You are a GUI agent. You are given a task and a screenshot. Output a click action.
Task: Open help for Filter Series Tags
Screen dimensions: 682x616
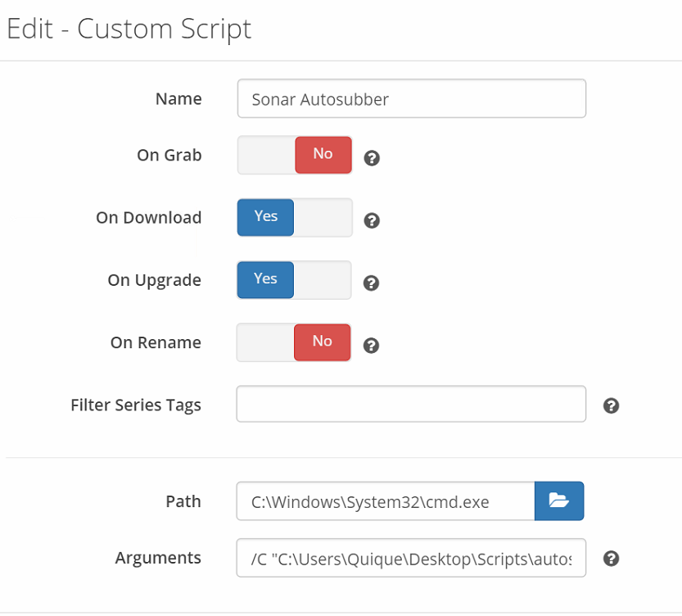610,405
